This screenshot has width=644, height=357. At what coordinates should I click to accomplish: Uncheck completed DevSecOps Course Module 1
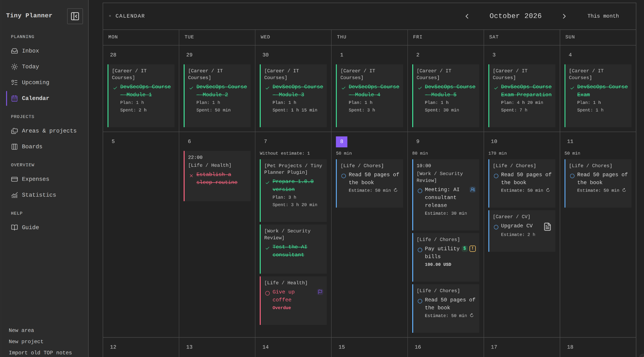[x=115, y=88]
